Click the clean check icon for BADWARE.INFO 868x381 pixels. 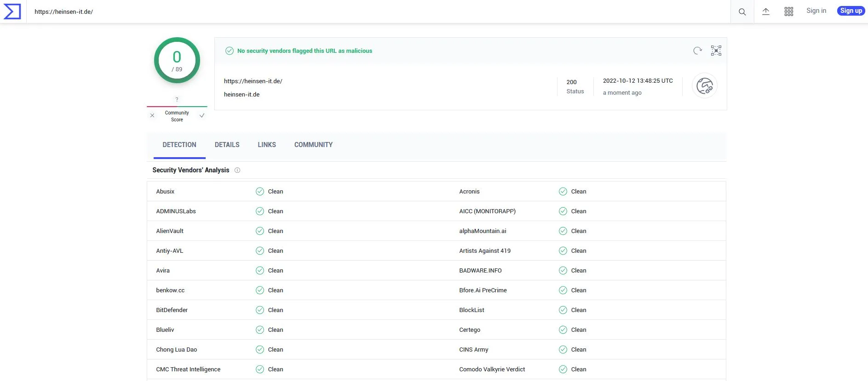(x=563, y=271)
